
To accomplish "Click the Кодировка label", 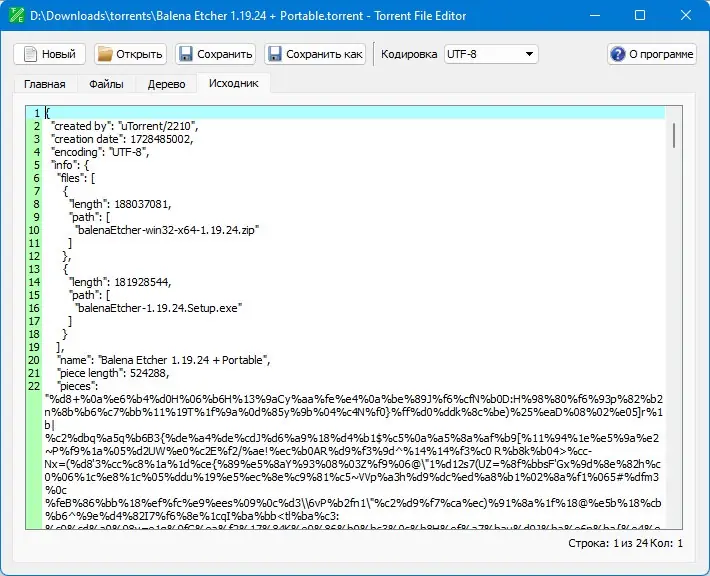I will click(409, 54).
